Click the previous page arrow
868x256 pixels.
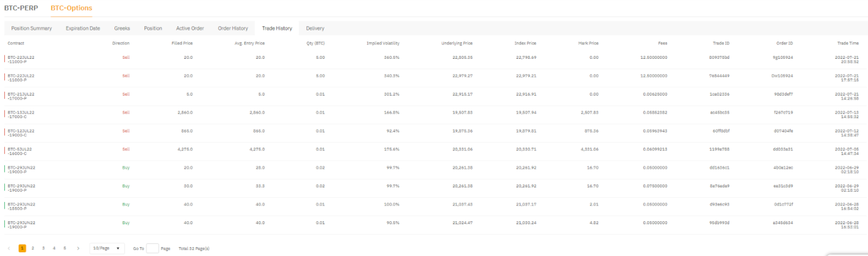pyautogui.click(x=9, y=249)
